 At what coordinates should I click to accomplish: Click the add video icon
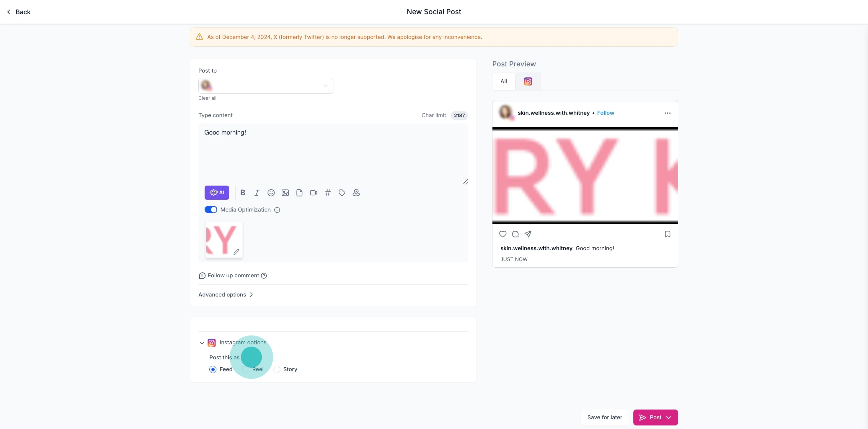(x=313, y=193)
